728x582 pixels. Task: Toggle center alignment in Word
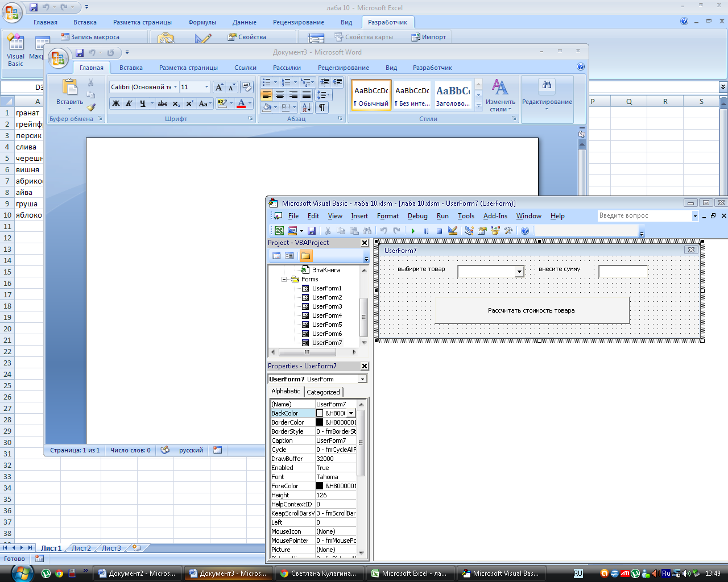[x=280, y=95]
